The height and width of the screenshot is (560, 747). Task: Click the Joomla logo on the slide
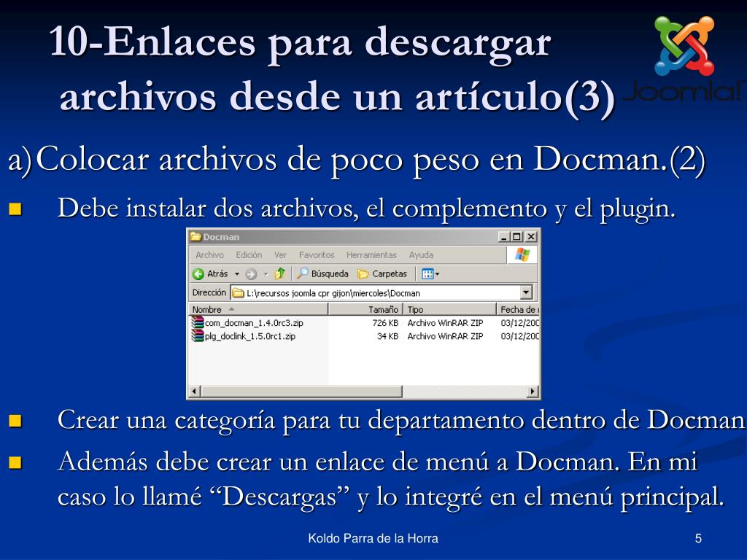point(684,58)
